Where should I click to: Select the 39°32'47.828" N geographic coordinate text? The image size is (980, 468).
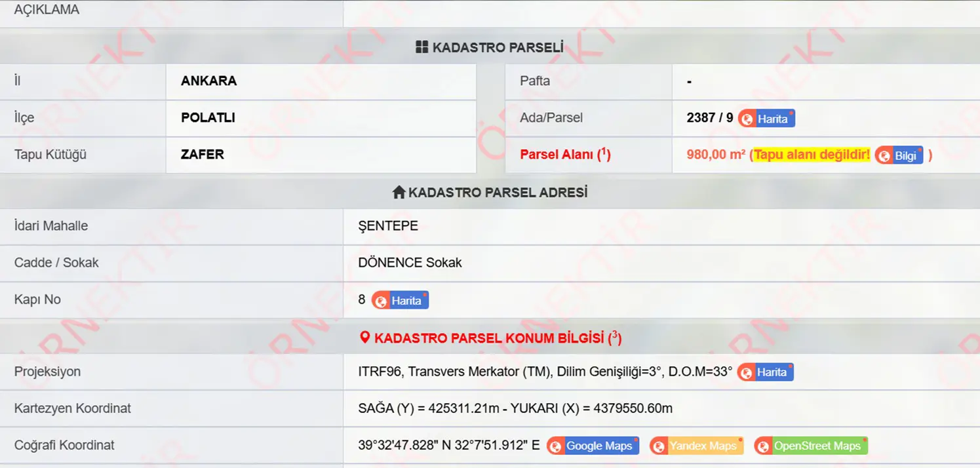(449, 446)
